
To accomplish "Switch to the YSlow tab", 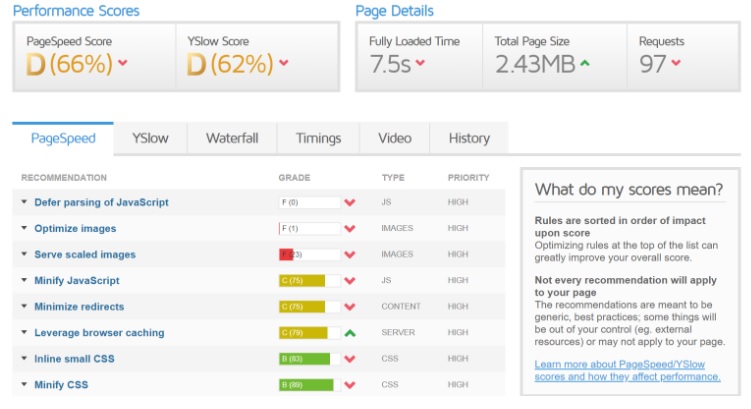I will (150, 139).
